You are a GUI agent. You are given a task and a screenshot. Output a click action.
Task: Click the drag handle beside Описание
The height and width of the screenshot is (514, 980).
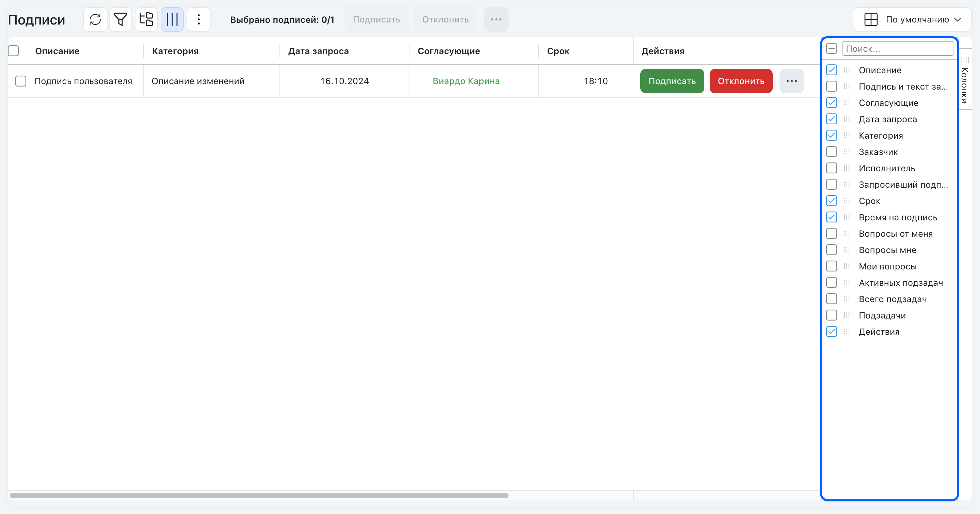pyautogui.click(x=848, y=70)
